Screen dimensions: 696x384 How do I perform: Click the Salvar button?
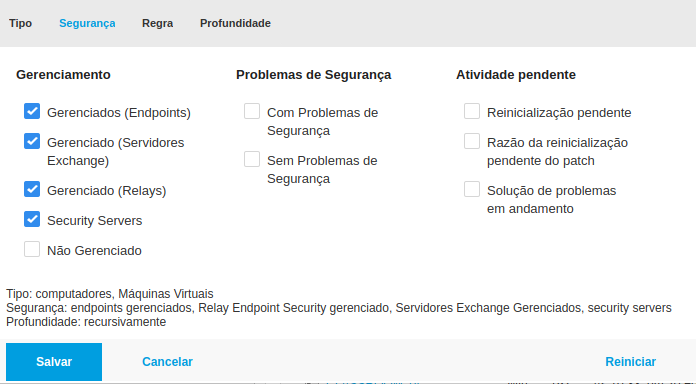pos(54,362)
